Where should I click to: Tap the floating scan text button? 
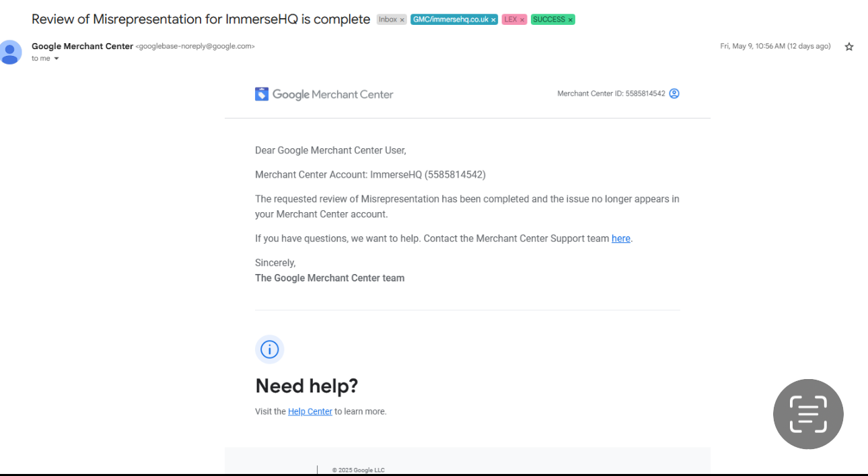(808, 414)
